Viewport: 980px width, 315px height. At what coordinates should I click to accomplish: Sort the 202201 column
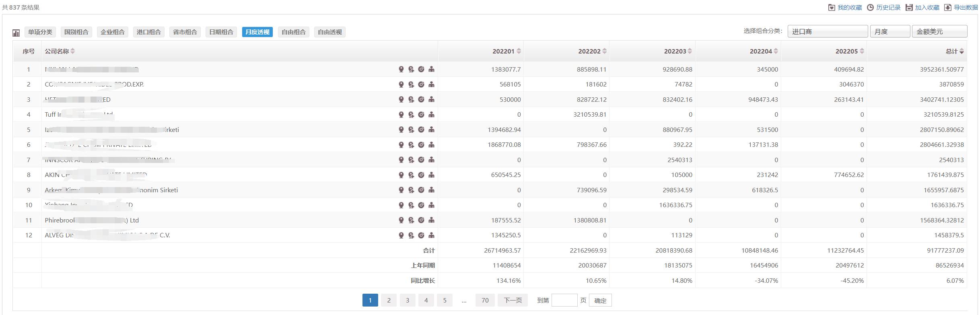[x=519, y=51]
